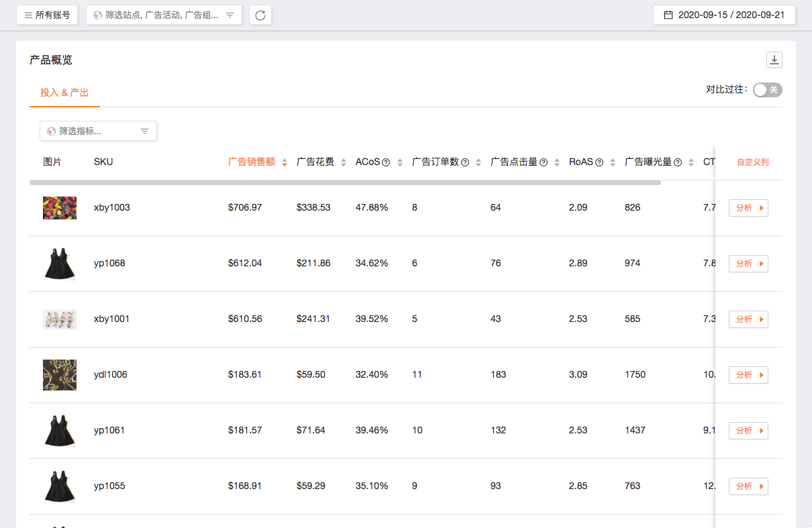The height and width of the screenshot is (528, 812).
Task: Download the product overview report
Action: click(774, 60)
